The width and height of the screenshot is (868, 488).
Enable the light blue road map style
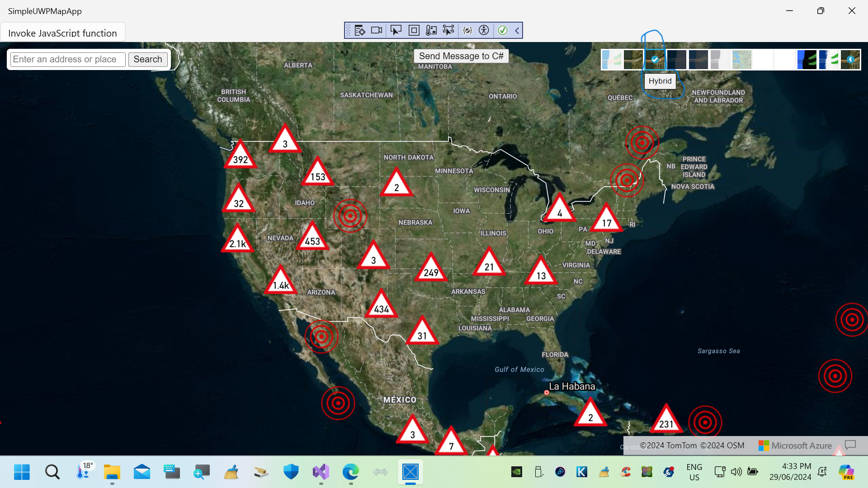[612, 59]
